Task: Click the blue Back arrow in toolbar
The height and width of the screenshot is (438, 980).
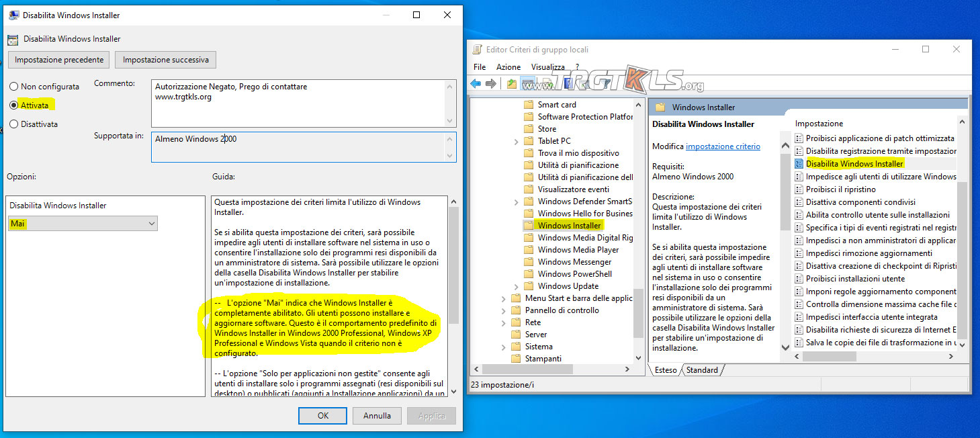Action: pyautogui.click(x=476, y=84)
